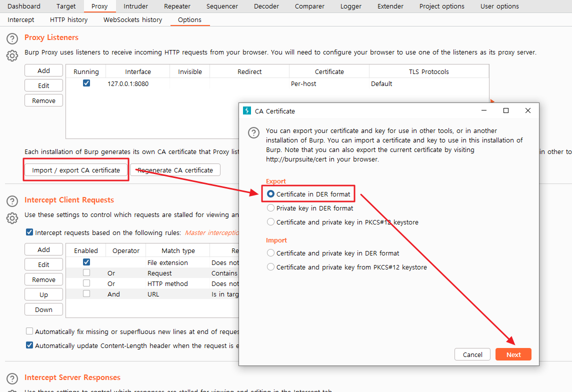Click Regenerate CA certificate button

click(x=175, y=170)
